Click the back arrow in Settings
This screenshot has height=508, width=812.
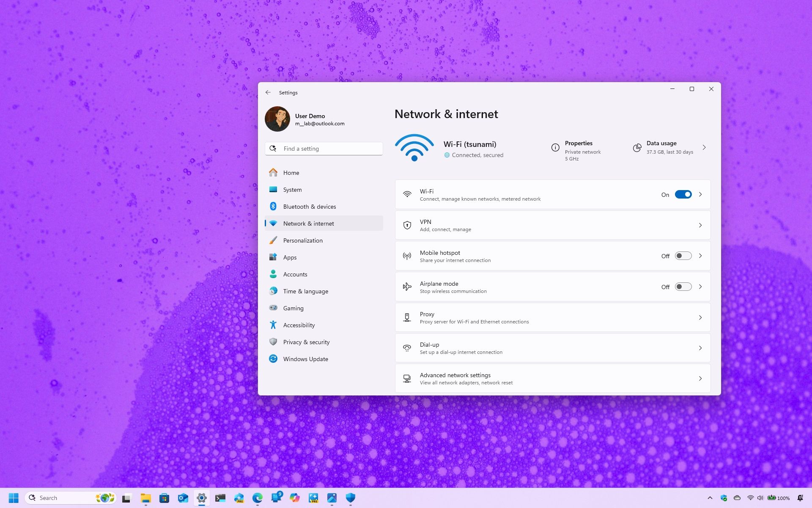tap(268, 92)
